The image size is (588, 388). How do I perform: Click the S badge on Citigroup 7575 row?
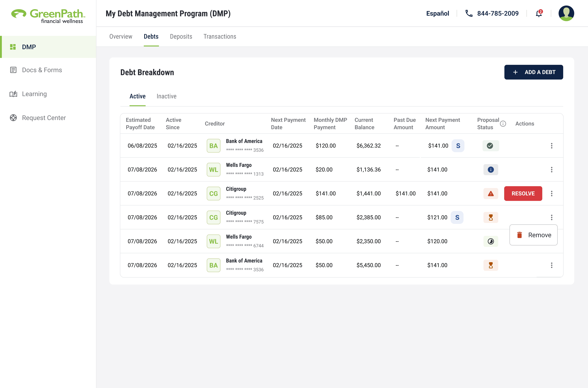tap(457, 217)
